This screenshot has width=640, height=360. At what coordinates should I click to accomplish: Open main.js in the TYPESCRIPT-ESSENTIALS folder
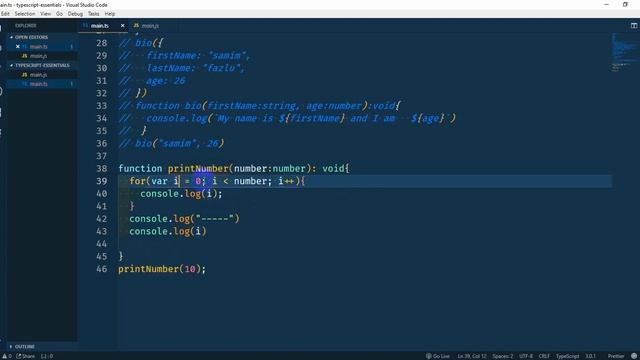click(x=38, y=75)
